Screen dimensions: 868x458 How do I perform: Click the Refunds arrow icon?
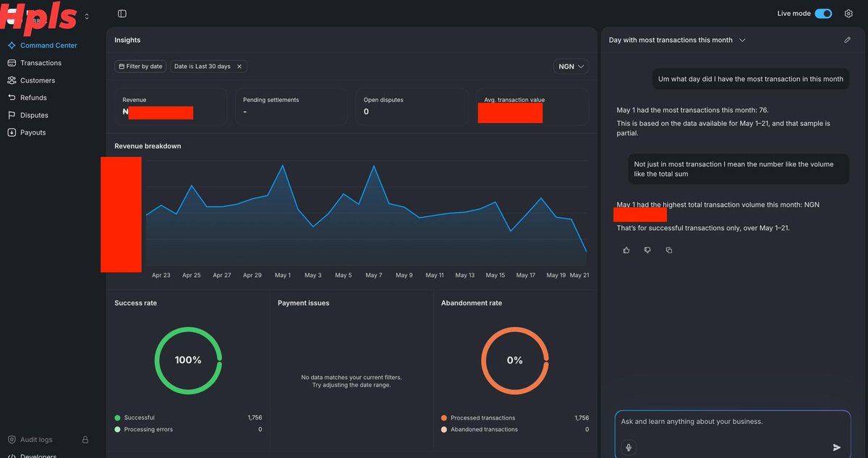(12, 98)
